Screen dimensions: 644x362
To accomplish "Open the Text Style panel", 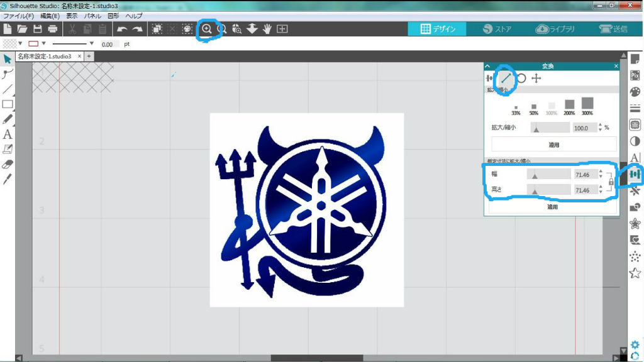I will [635, 158].
